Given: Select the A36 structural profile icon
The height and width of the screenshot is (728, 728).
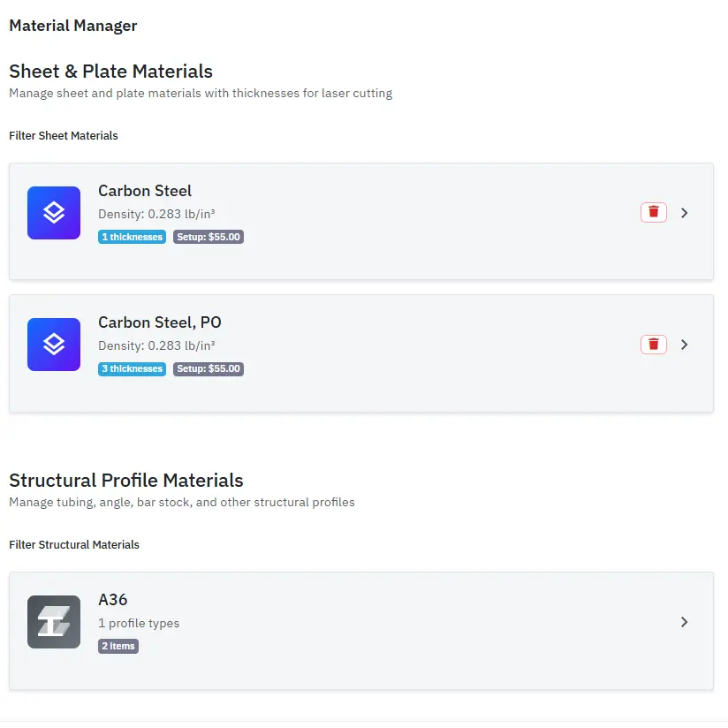Looking at the screenshot, I should coord(54,622).
